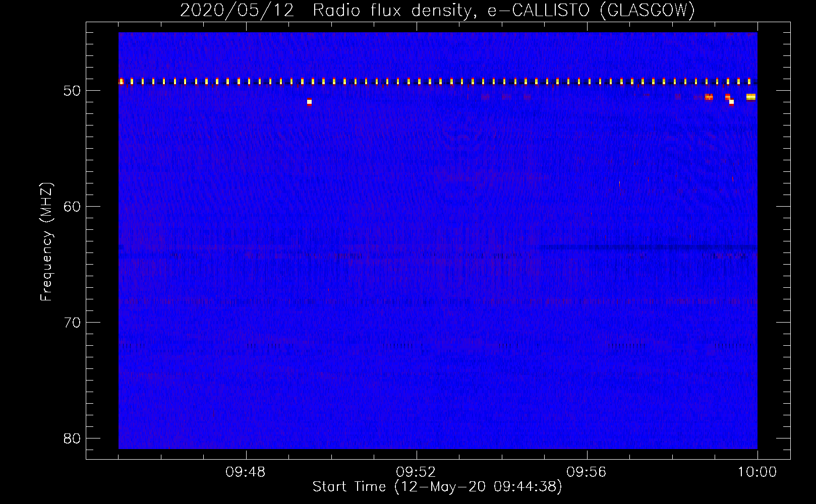Click the plot title 'Radio flux density, e-CALLISTO (GLASGOW)'
The image size is (816, 504).
tap(504, 10)
